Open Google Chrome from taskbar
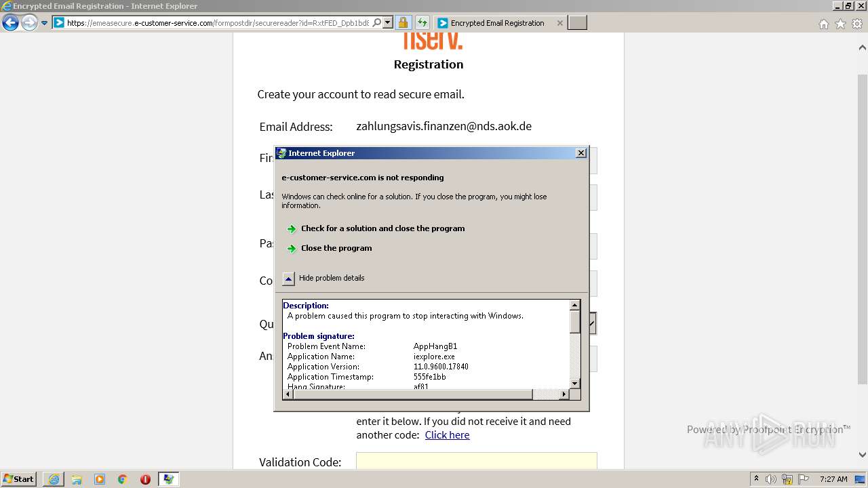Viewport: 868px width, 488px height. click(123, 479)
